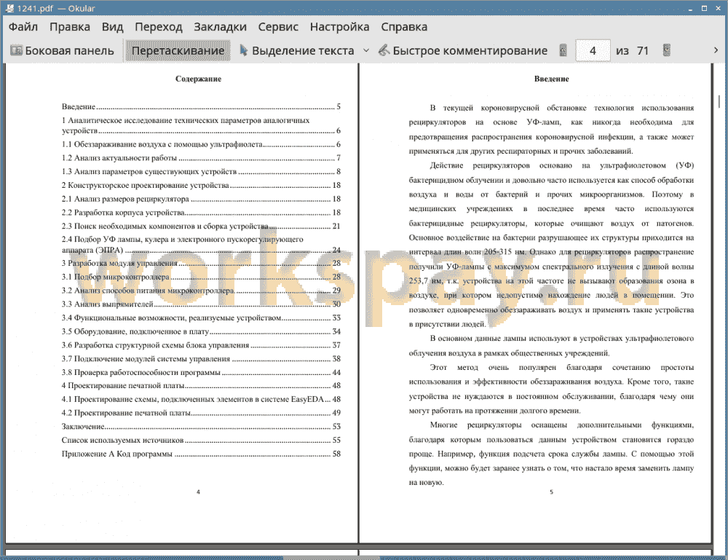The height and width of the screenshot is (560, 728).
Task: Open the Правка menu
Action: (x=70, y=27)
